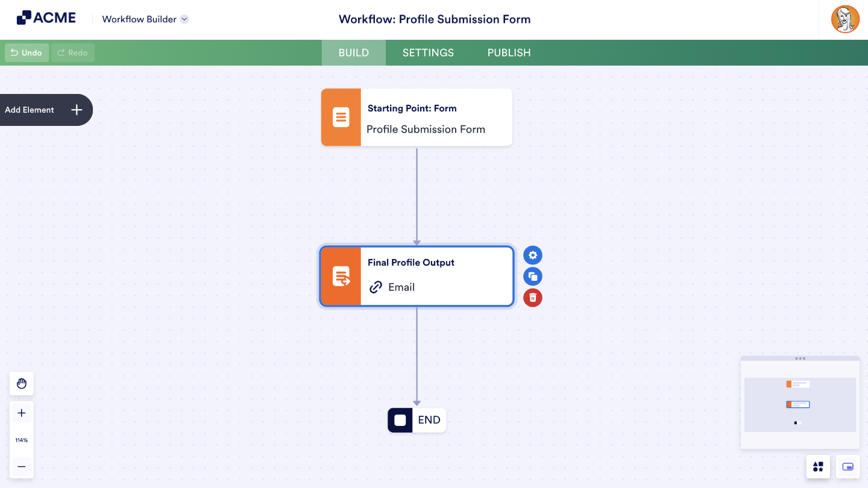Image resolution: width=868 pixels, height=488 pixels.
Task: Open the elements shapes panel icon
Action: click(818, 467)
